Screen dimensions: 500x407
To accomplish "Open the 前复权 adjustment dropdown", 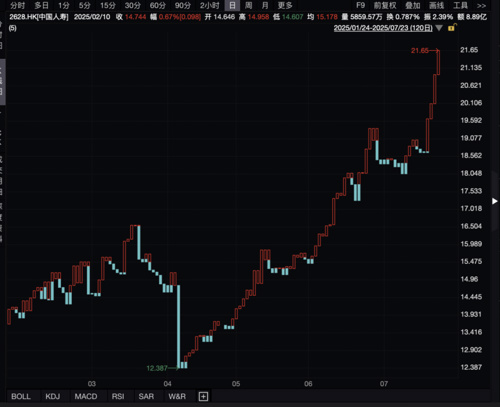I will (x=385, y=5).
